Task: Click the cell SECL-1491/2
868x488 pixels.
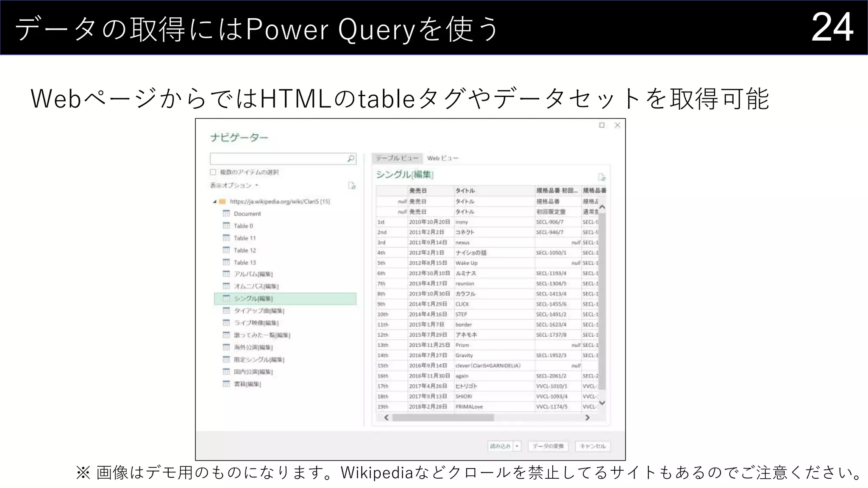Action: click(x=558, y=314)
